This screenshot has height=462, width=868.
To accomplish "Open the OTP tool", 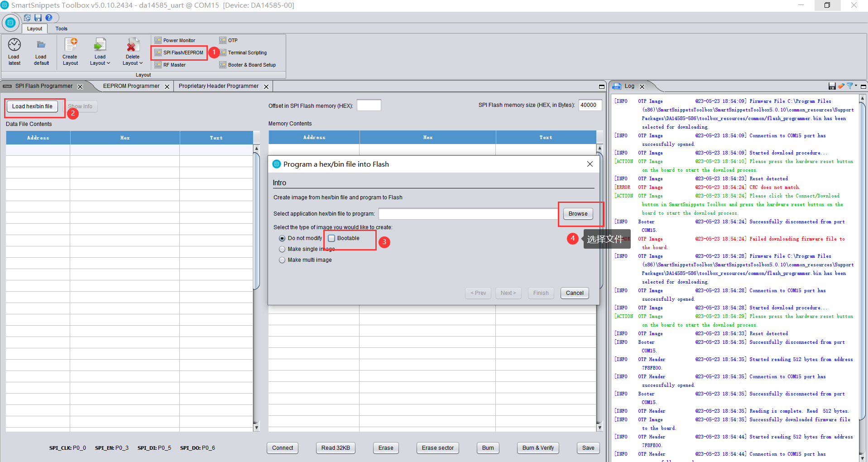I will click(x=229, y=40).
